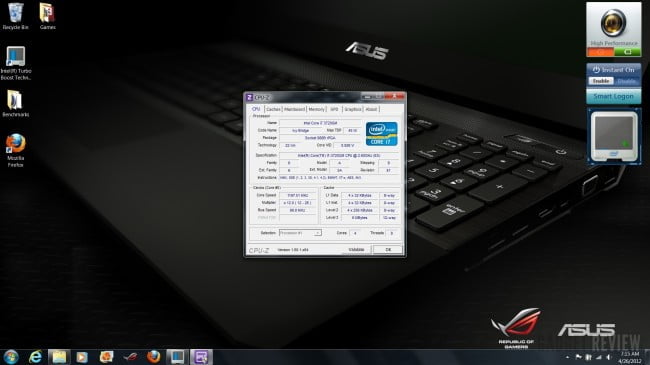Launch Firefox from the taskbar
Viewport: 650px width, 365px height.
point(154,357)
